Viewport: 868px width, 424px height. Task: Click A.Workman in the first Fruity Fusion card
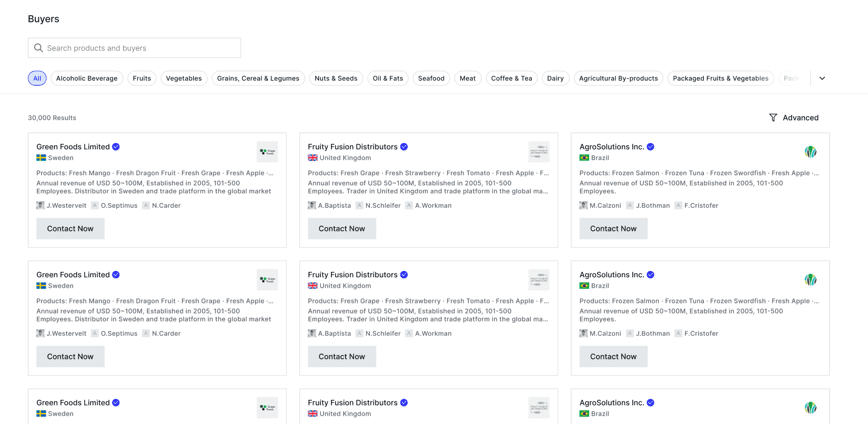(433, 206)
